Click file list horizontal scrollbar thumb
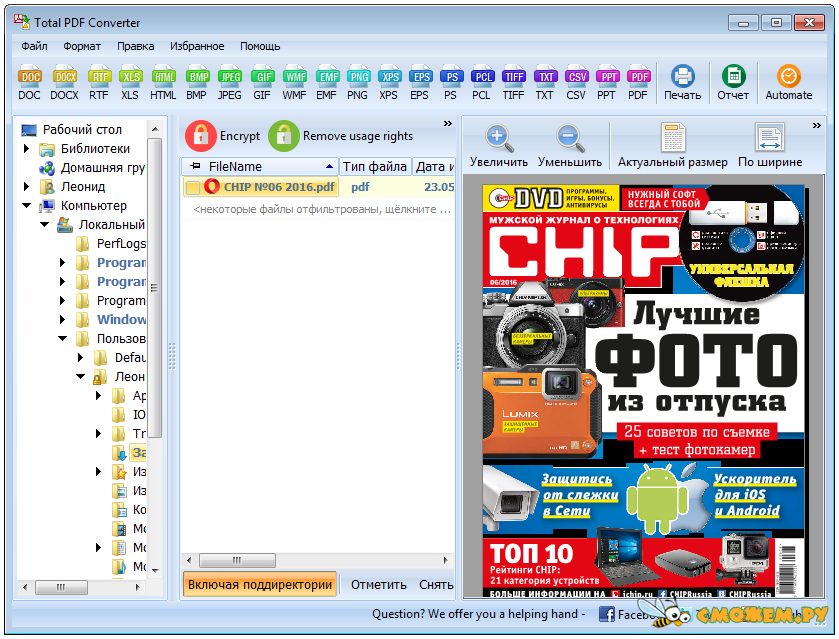The image size is (839, 639). 237,560
